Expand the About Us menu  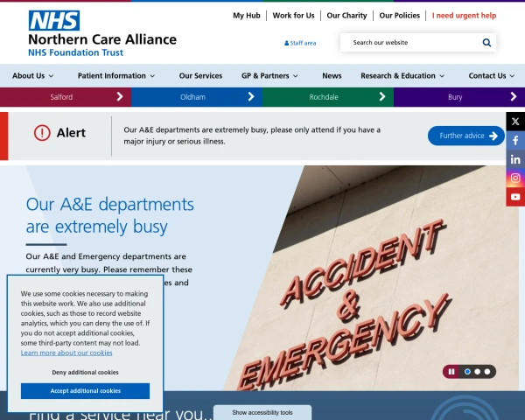pyautogui.click(x=33, y=76)
